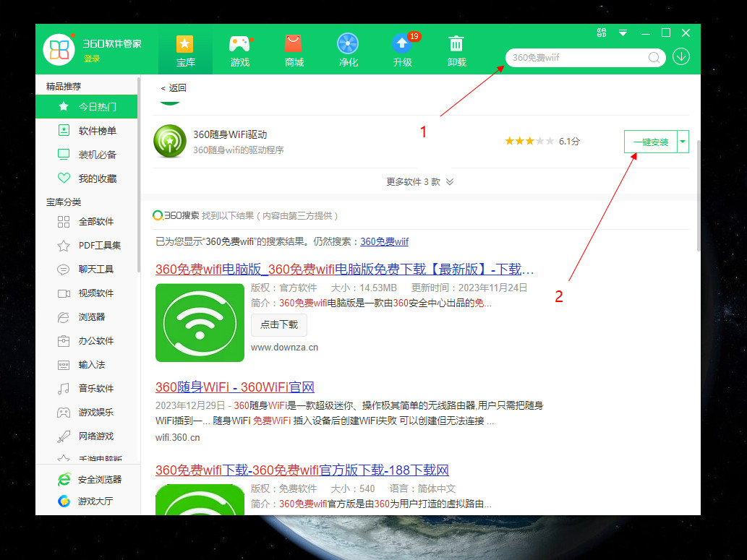Open the 188下载网 result title
The width and height of the screenshot is (747, 560).
[x=302, y=470]
